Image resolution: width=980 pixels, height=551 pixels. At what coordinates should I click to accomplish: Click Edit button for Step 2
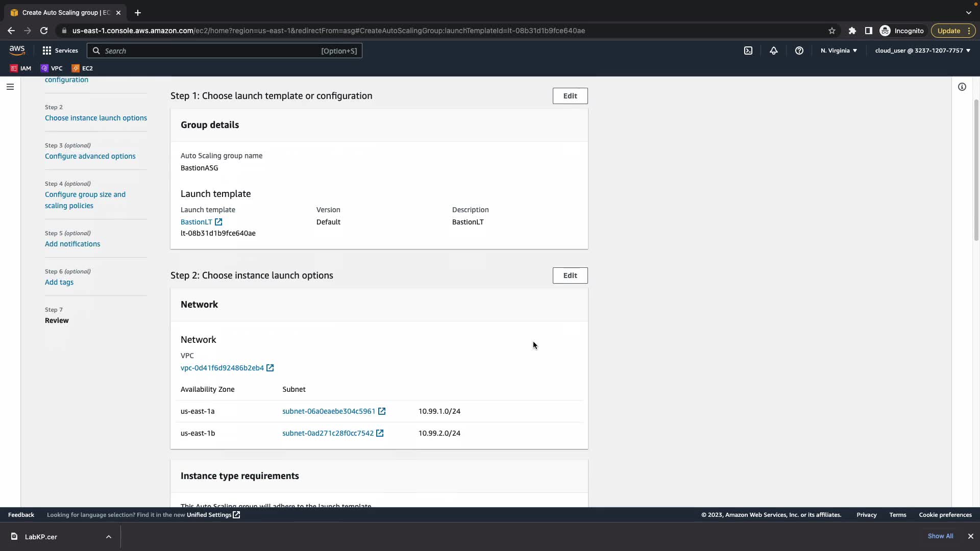[570, 275]
